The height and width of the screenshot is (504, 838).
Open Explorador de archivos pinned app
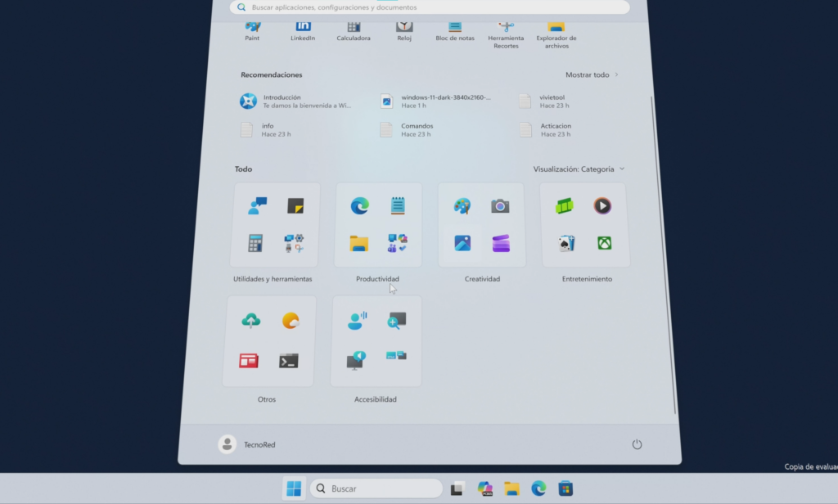[x=556, y=35]
